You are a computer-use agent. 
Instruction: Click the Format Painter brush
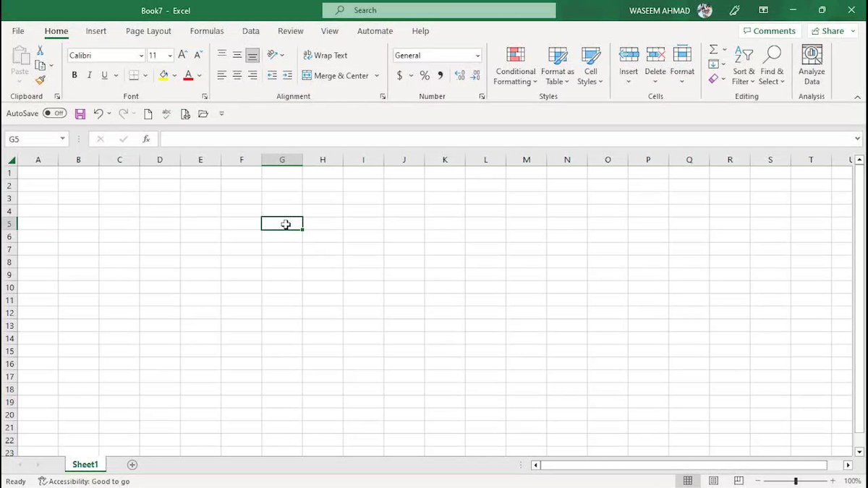coord(41,80)
